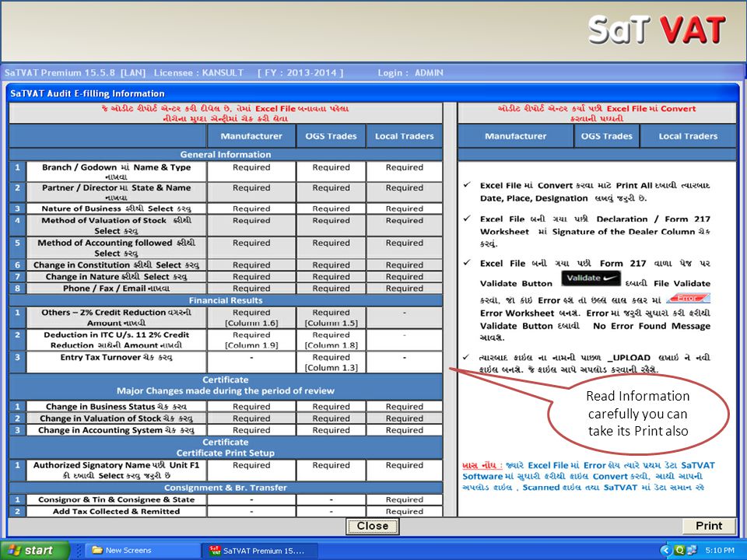Click the Print button
747x560 pixels.
pos(709,526)
